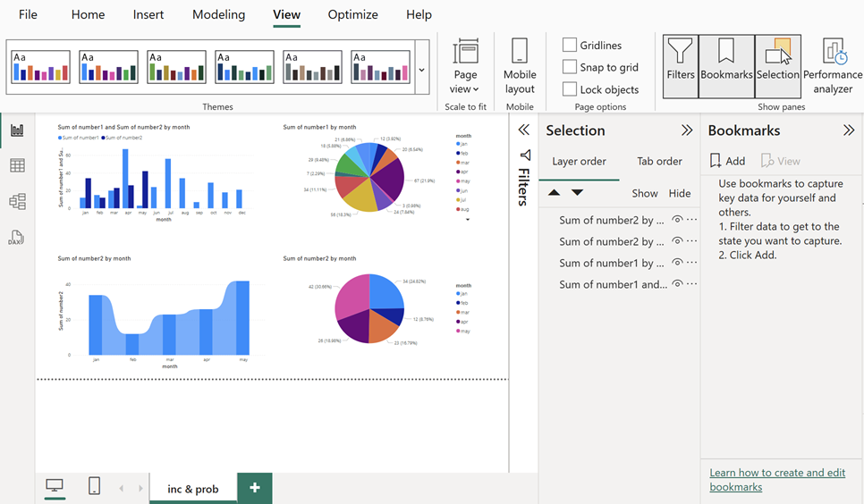Open the Report view icon in left sidebar

17,130
